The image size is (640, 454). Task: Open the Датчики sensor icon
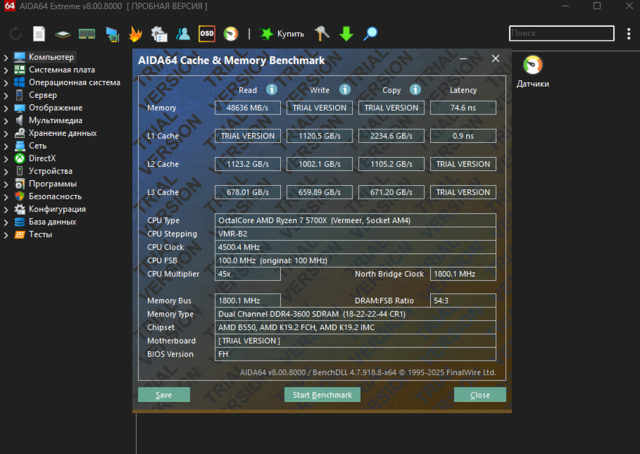tap(532, 68)
